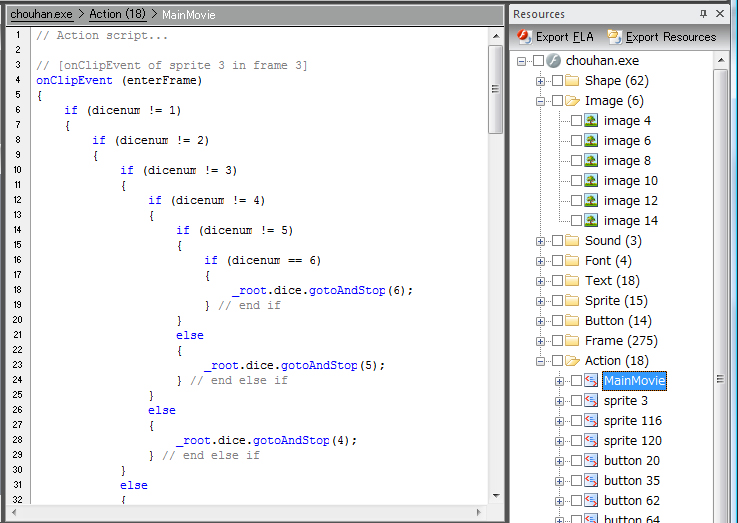Viewport: 738px width, 523px height.
Task: Collapse the Image (6) node
Action: pyautogui.click(x=540, y=101)
